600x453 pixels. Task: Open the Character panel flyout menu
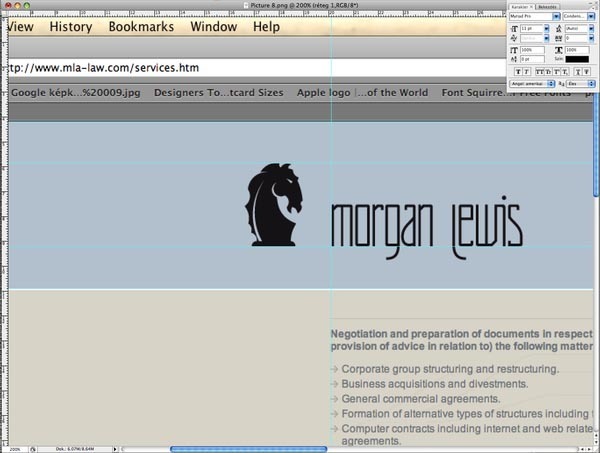pos(593,8)
